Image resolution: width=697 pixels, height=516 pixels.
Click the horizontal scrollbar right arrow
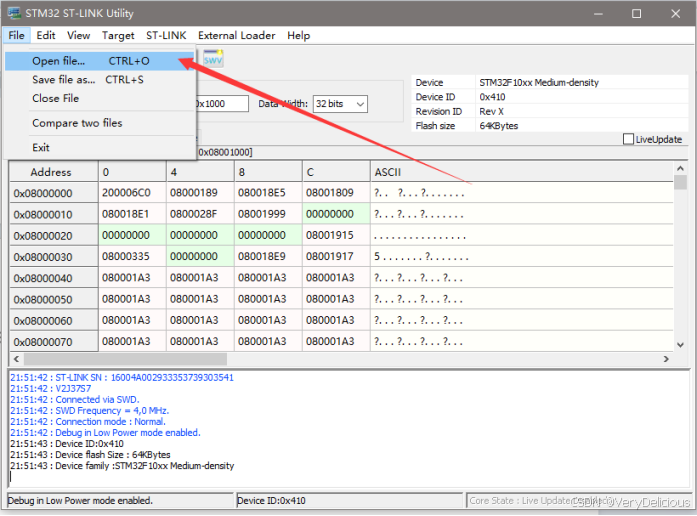coord(666,359)
